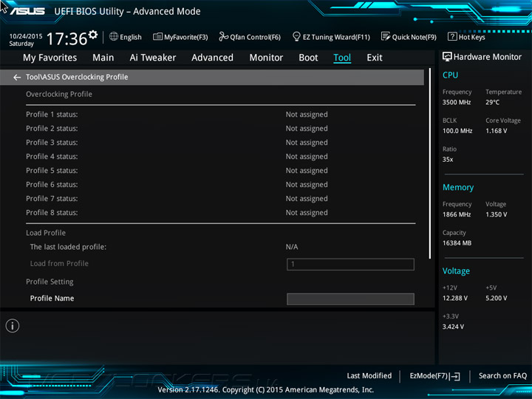Select the Tool tab
The image size is (532, 399).
click(x=342, y=58)
